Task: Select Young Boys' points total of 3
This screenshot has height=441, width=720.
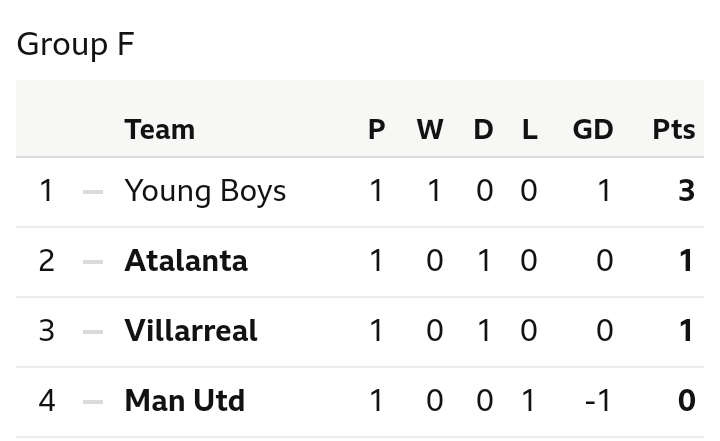Action: [686, 191]
